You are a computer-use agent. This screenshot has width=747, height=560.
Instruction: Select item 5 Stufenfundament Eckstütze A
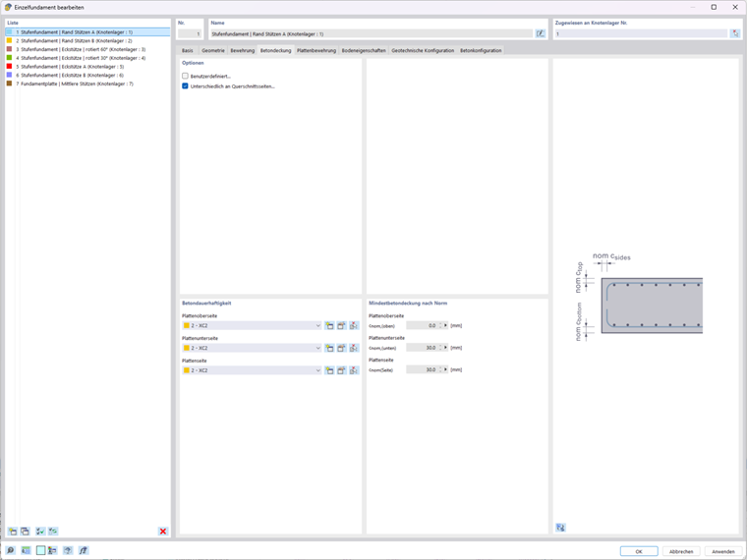coord(87,67)
